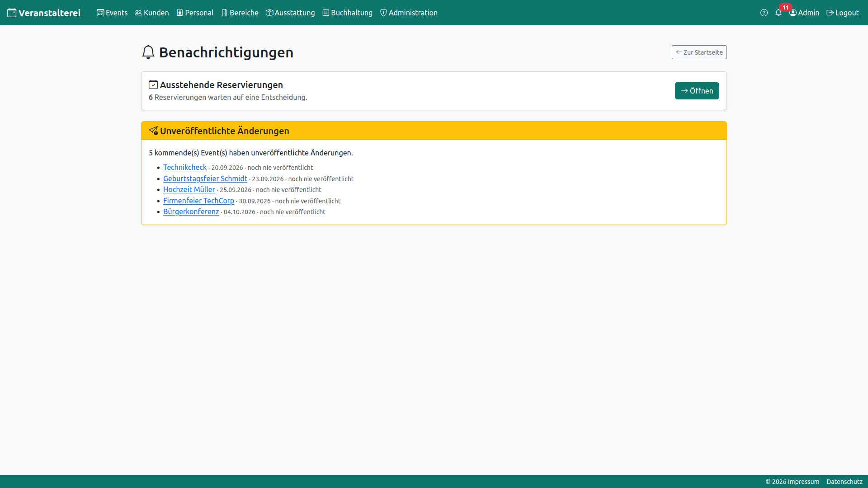This screenshot has width=868, height=488.
Task: Click the large bell icon by Benachrichtigungen
Action: click(x=148, y=52)
